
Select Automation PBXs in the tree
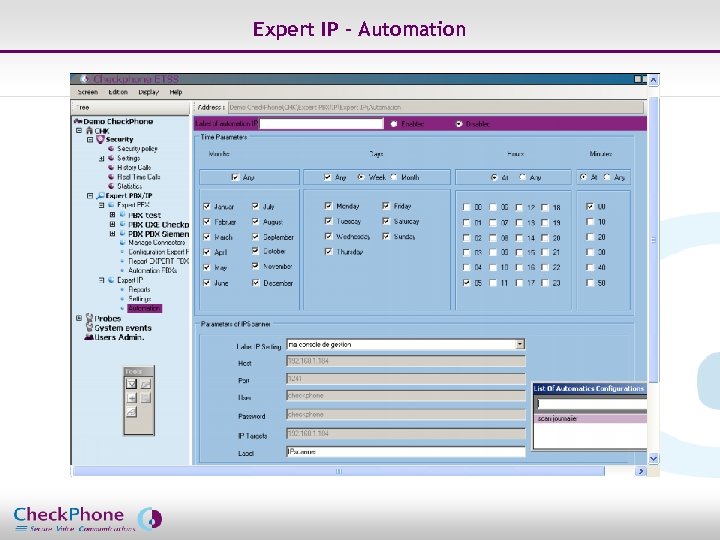tap(152, 270)
